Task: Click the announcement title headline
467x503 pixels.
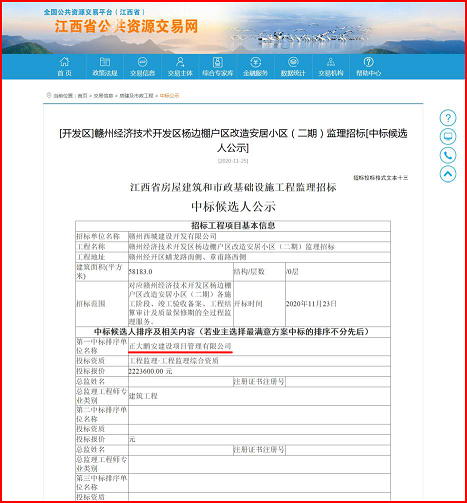Action: tap(233, 140)
